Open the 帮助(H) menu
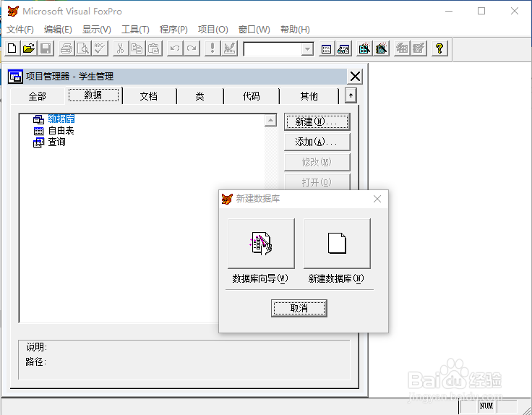532x415 pixels. tap(295, 30)
